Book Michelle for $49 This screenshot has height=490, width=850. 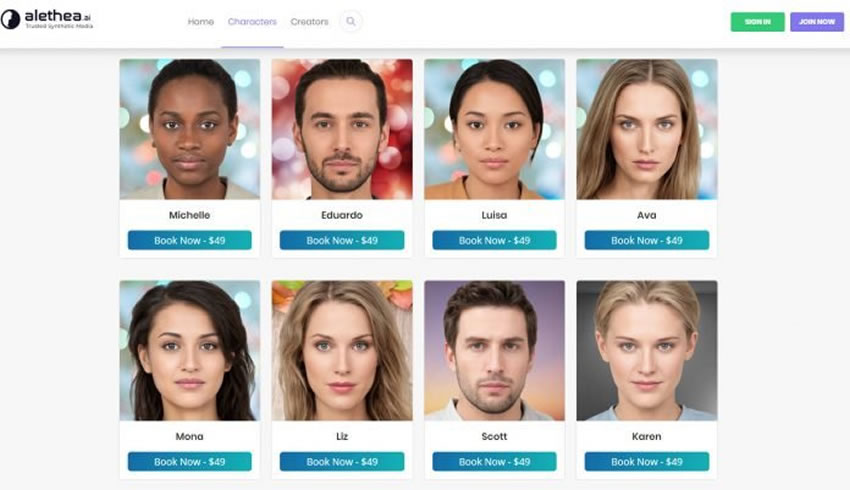point(190,240)
